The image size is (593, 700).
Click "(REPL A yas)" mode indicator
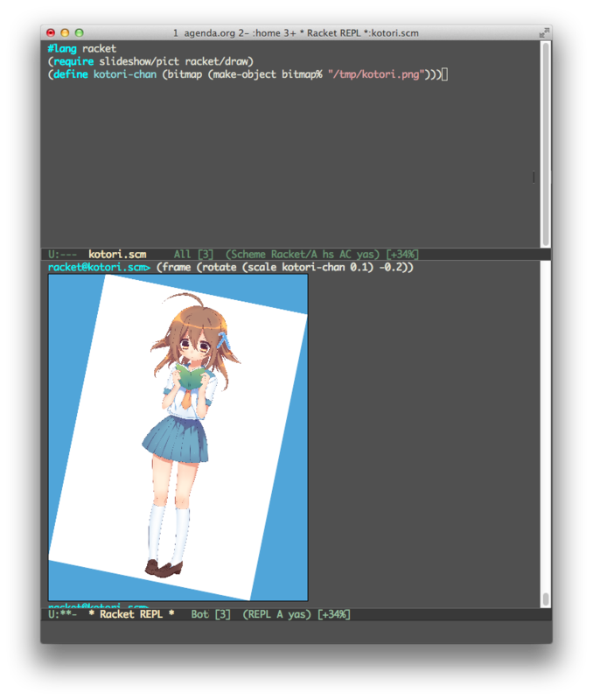point(276,614)
